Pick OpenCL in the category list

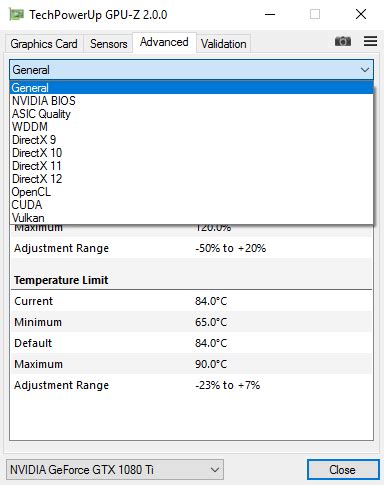click(x=191, y=192)
